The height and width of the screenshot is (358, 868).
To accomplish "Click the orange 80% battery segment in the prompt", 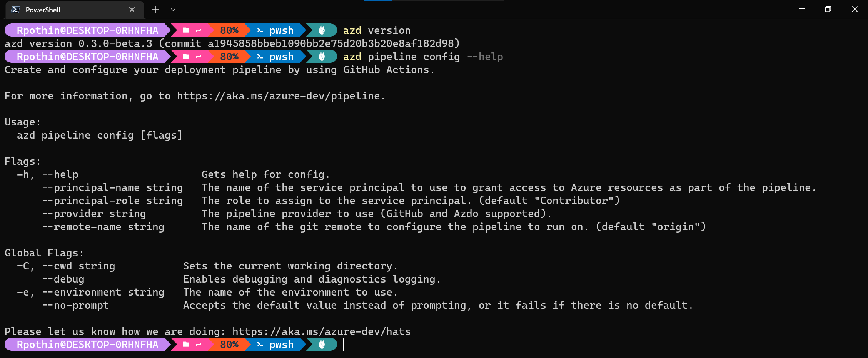I will (x=229, y=30).
